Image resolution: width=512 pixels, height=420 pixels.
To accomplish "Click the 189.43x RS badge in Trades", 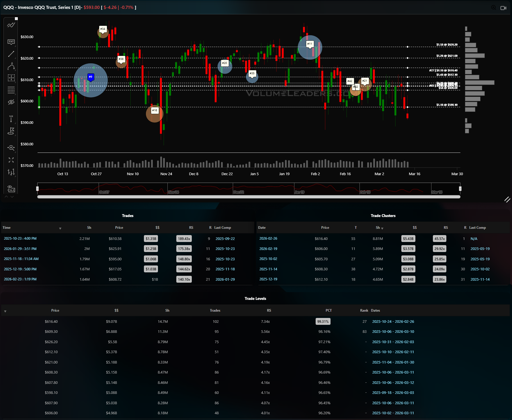I will [184, 239].
